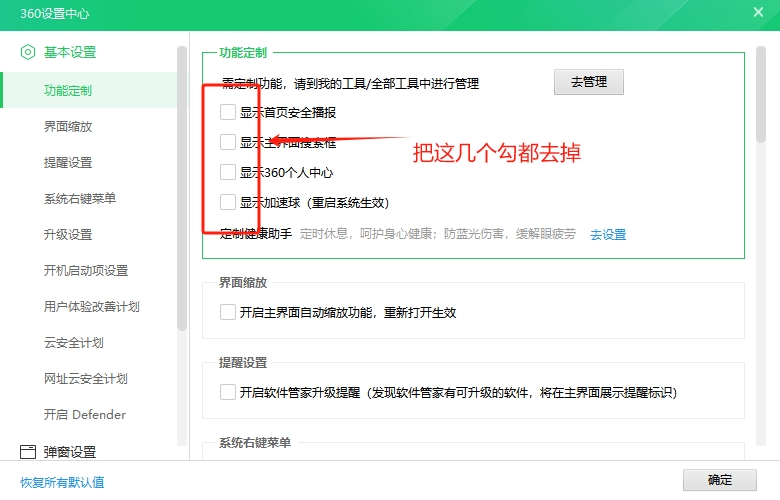This screenshot has width=780, height=500.
Task: Open 开启 Defender sidebar item
Action: 85,414
